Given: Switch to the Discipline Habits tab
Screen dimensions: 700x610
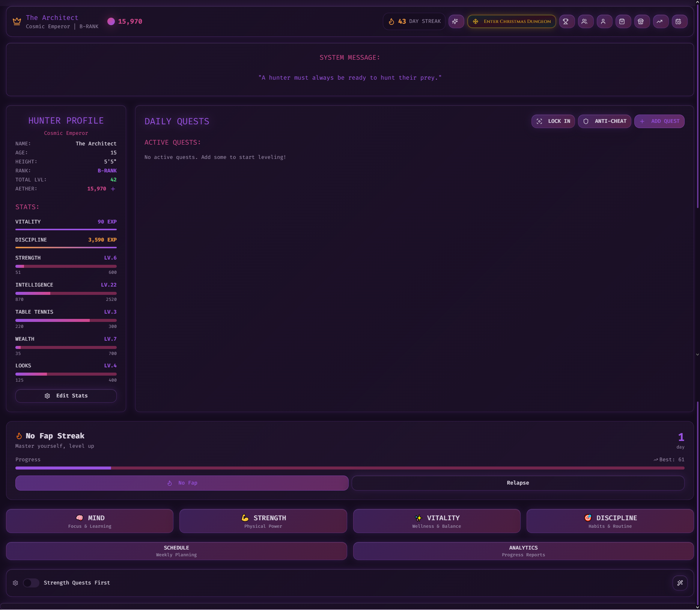Looking at the screenshot, I should pos(610,521).
